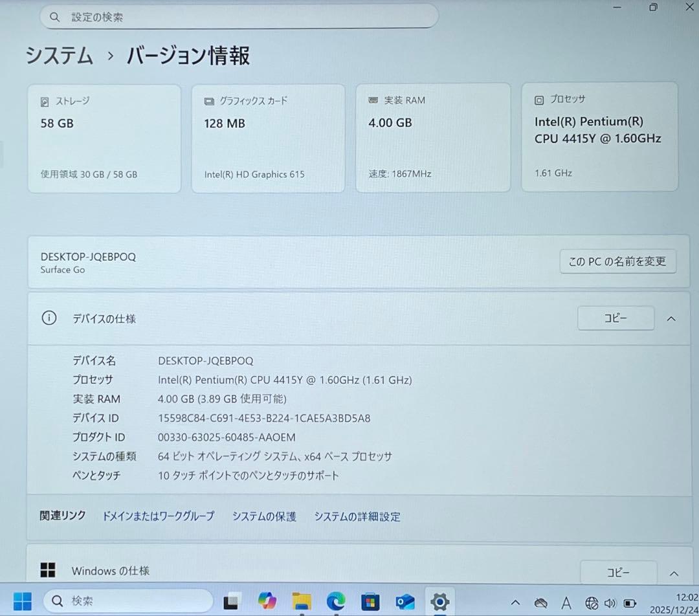Viewport: 699px width, 616px height.
Task: Click the IME language indicator A
Action: click(566, 601)
